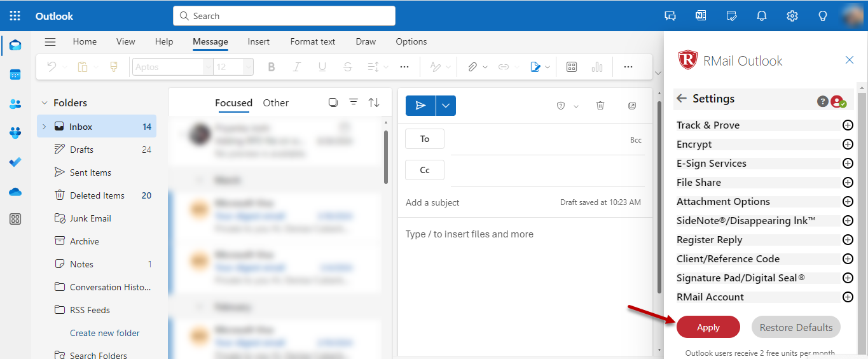Viewport: 868px width, 359px height.
Task: Open the app launcher grid icon
Action: [x=15, y=16]
